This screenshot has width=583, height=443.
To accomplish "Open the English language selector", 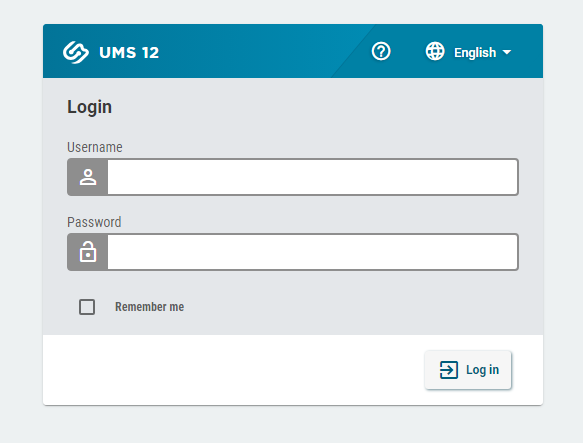I will pyautogui.click(x=468, y=52).
